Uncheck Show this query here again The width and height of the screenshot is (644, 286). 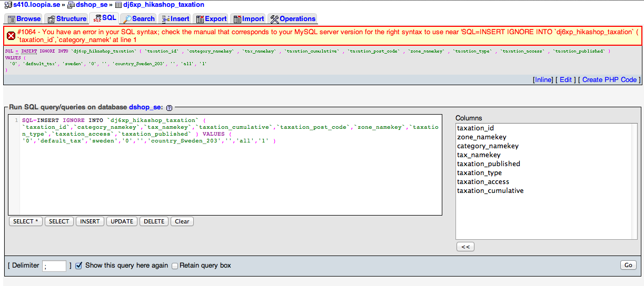pos(78,265)
